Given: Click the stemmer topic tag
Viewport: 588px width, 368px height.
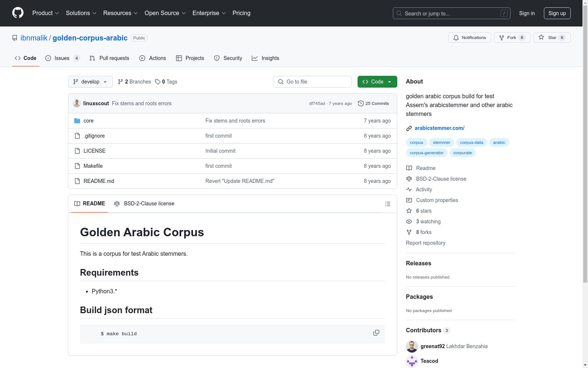Looking at the screenshot, I should tap(441, 142).
